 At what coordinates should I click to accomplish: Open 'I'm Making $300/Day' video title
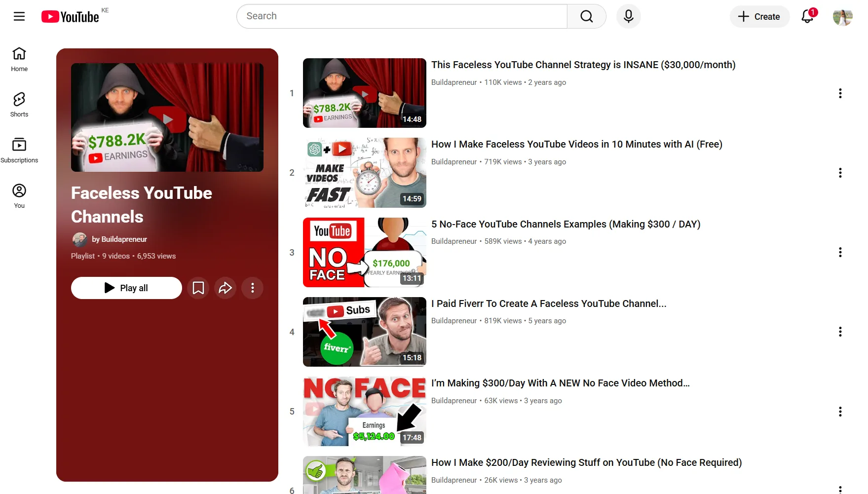(x=561, y=383)
